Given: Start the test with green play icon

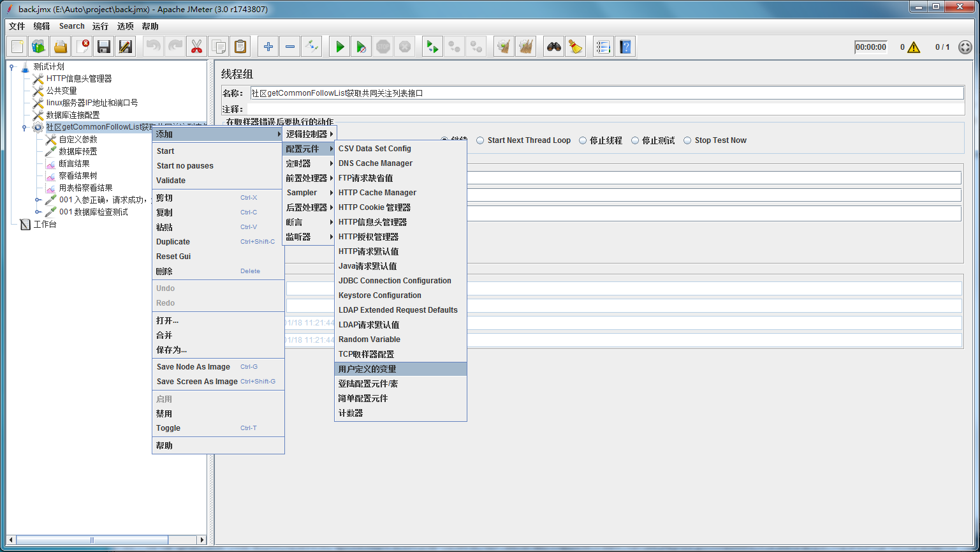Looking at the screenshot, I should click(340, 47).
